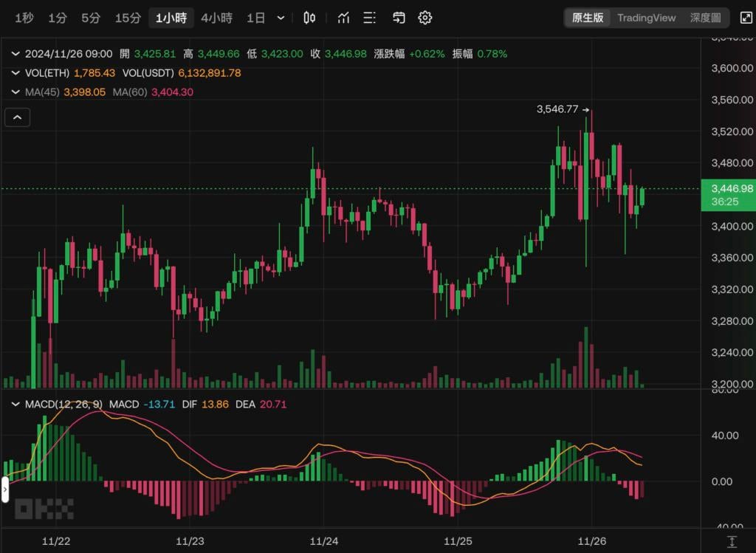Switch to the 原生版 chart mode

(588, 18)
